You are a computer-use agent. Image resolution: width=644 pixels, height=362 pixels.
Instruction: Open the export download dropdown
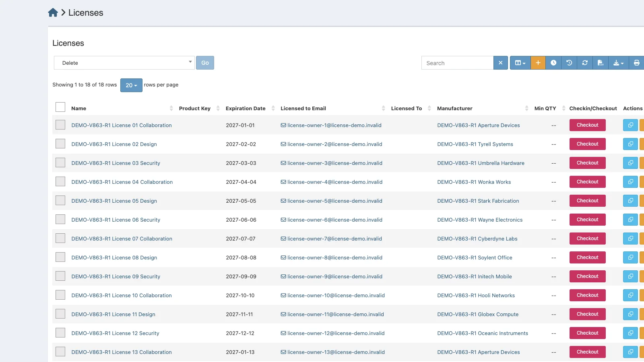[x=618, y=63]
